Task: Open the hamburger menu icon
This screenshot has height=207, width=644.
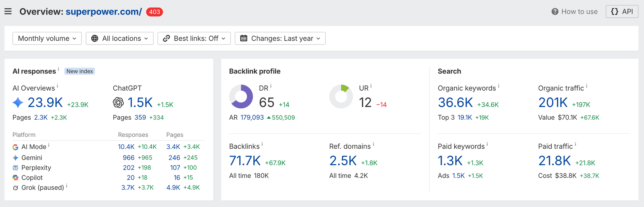Action: click(8, 12)
